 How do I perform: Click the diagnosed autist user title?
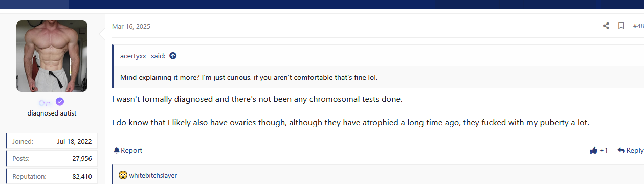point(52,113)
